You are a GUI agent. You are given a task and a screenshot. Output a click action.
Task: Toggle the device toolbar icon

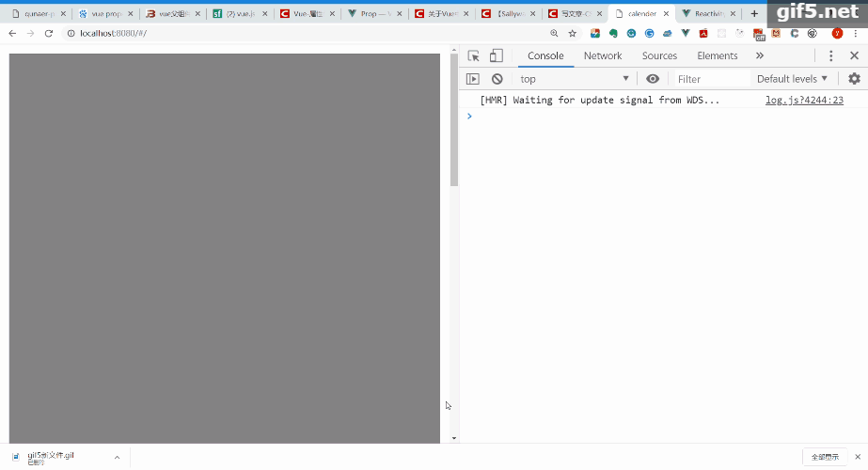tap(496, 55)
